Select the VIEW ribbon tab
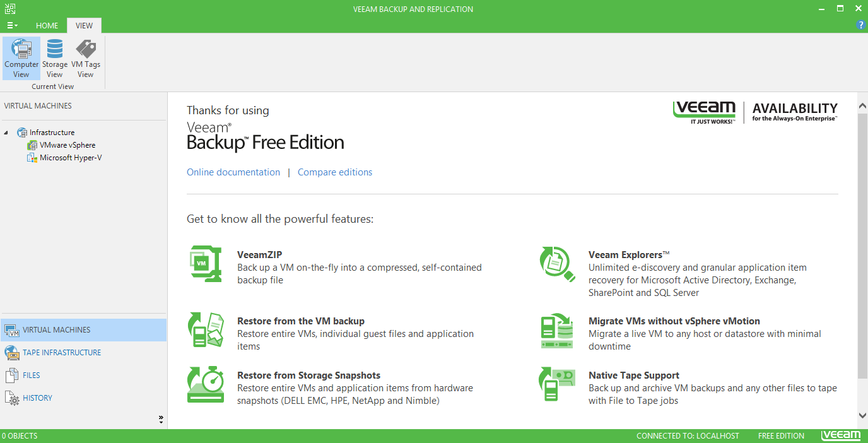 (84, 26)
